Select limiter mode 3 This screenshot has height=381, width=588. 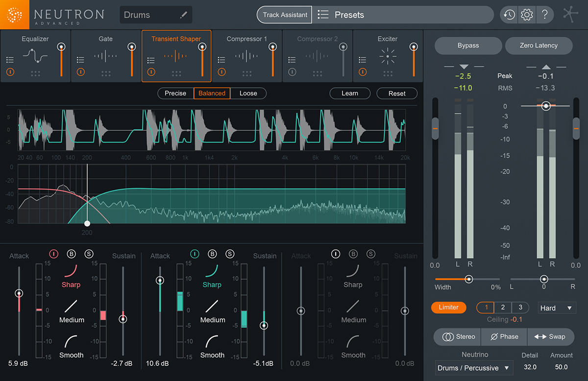point(520,308)
